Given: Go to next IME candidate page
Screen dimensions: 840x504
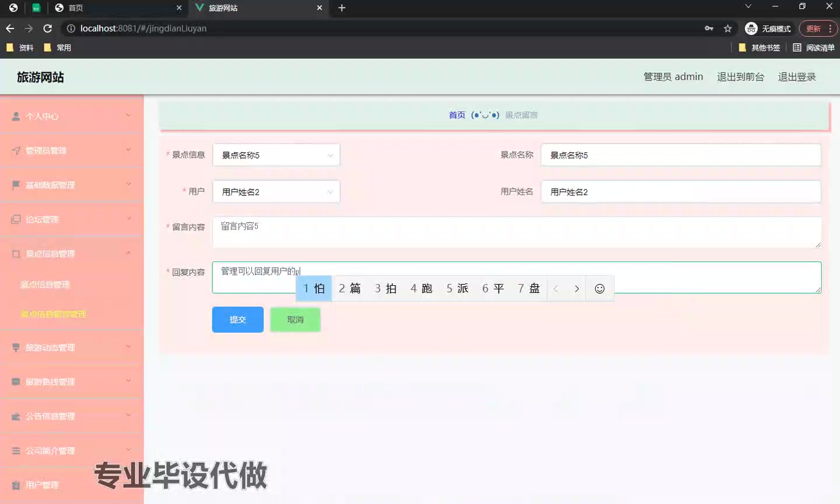Looking at the screenshot, I should click(x=576, y=289).
